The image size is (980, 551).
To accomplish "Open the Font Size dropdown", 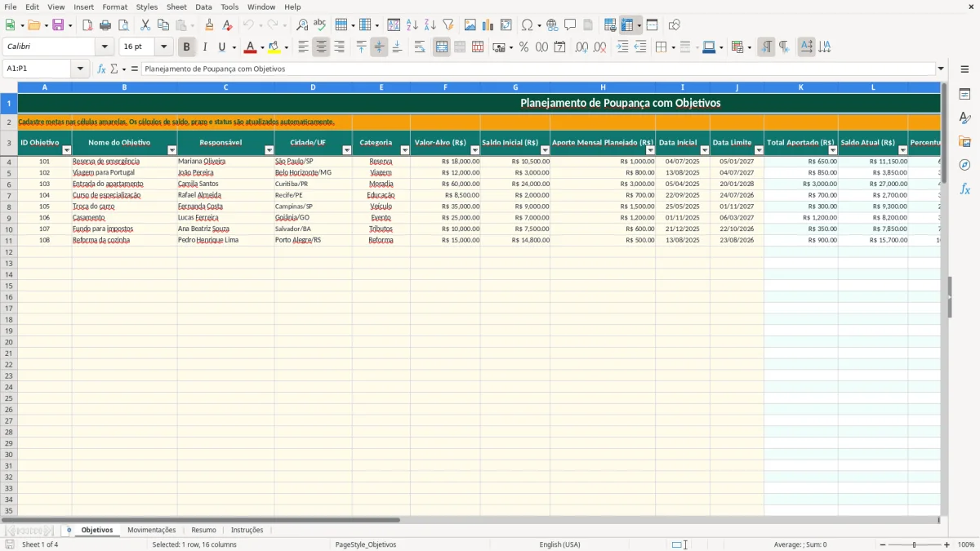I will [x=163, y=47].
